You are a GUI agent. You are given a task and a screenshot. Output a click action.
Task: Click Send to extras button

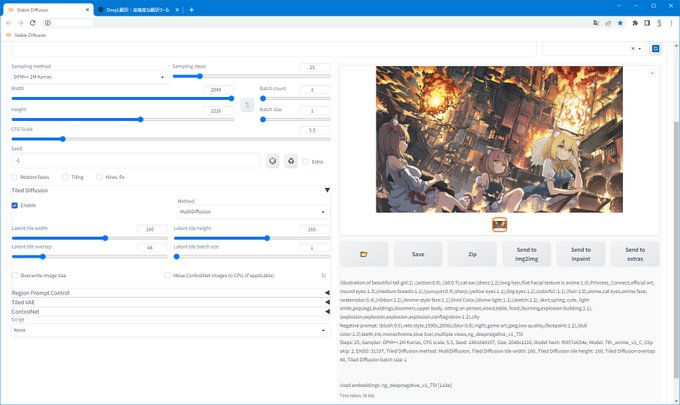635,254
